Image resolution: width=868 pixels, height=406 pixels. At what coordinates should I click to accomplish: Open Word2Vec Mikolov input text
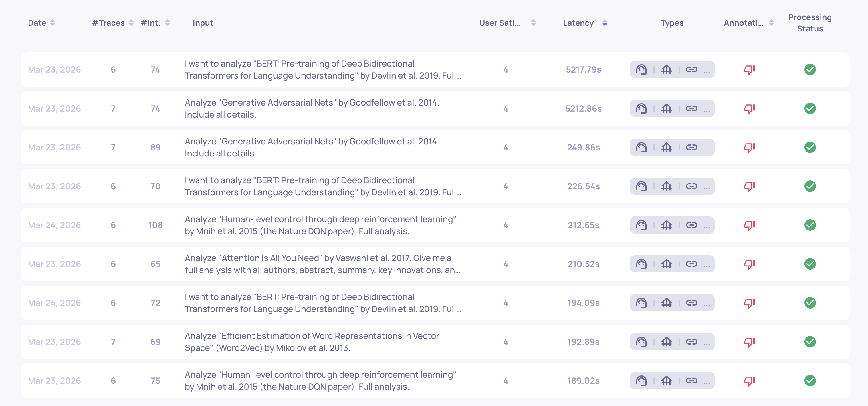[x=311, y=342]
